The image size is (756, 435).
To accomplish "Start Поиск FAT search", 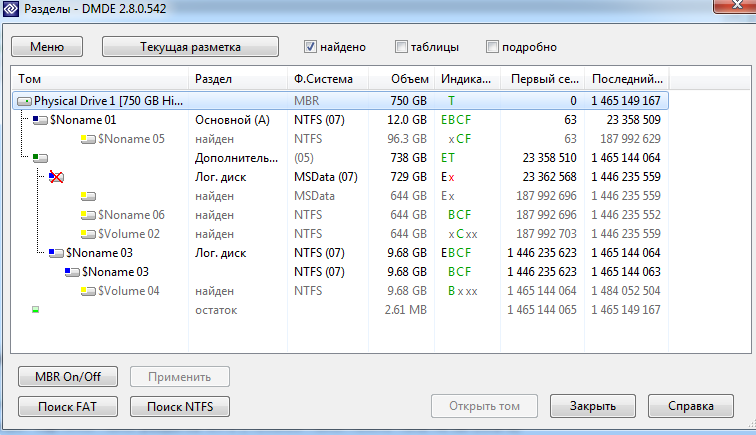I will (x=68, y=407).
